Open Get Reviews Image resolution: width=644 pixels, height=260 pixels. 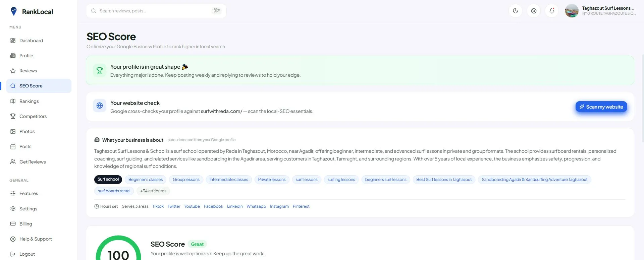click(39, 162)
